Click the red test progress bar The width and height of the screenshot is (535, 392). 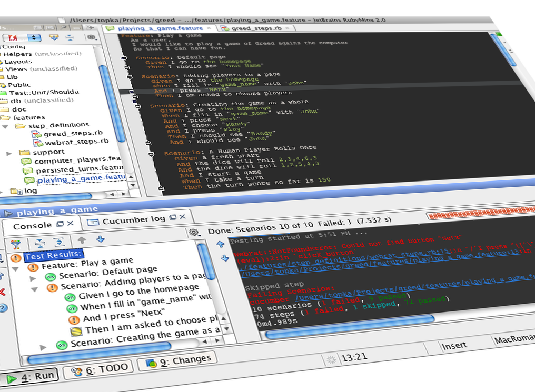pos(481,213)
